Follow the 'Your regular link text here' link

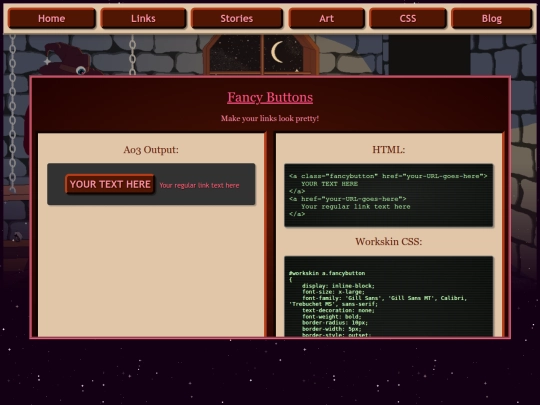click(199, 185)
